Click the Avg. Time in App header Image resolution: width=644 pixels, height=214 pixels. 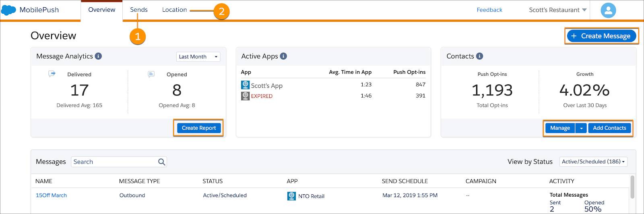(x=350, y=72)
